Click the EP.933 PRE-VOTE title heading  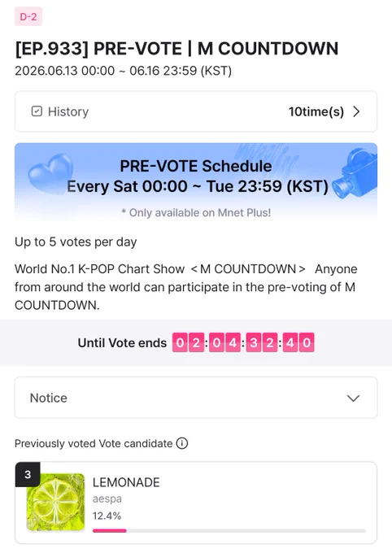(176, 48)
